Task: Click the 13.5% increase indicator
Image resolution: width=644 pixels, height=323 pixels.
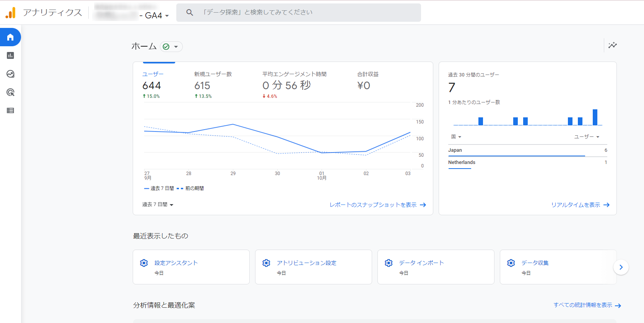Action: [203, 96]
